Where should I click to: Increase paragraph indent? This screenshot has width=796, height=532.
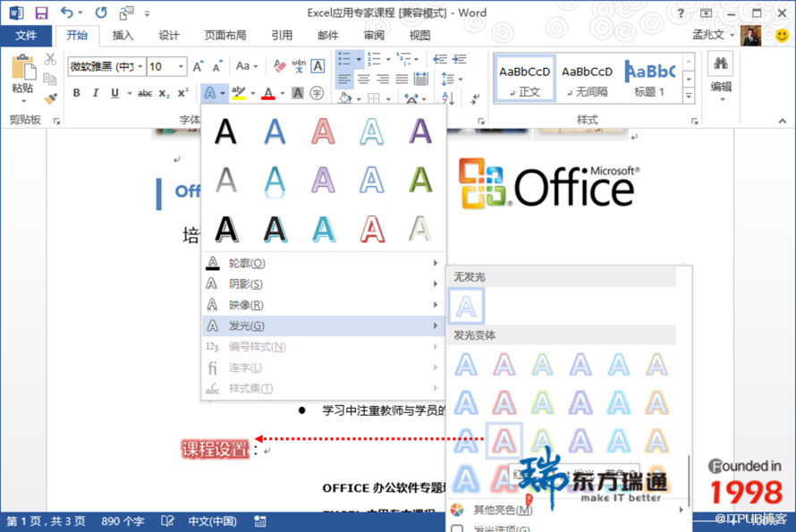click(x=460, y=59)
